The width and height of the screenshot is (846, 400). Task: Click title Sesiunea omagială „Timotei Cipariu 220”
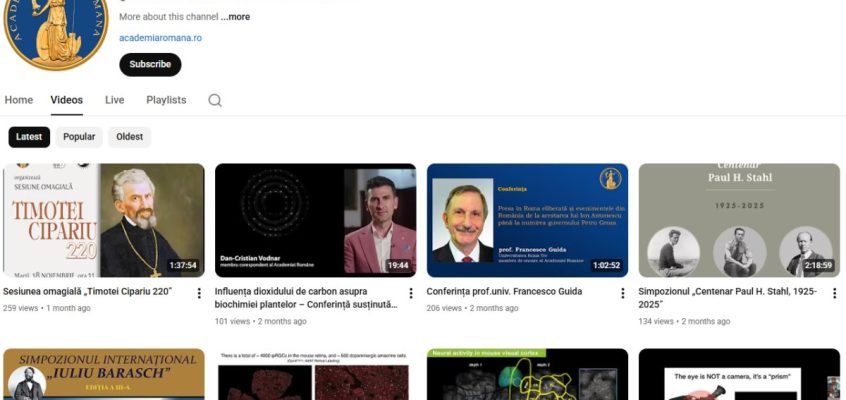(x=87, y=291)
